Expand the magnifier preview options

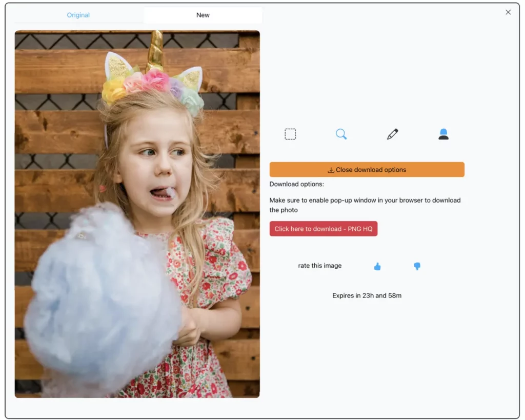[341, 134]
